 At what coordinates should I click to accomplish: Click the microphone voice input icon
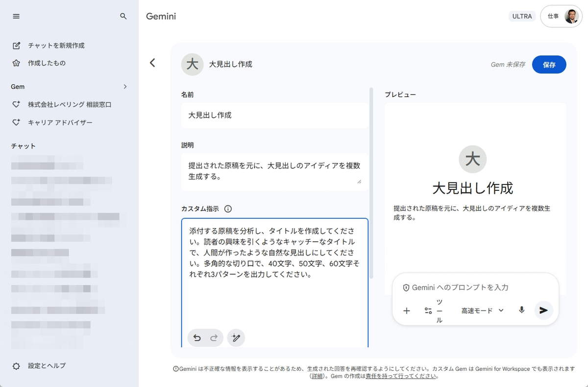[x=522, y=310]
